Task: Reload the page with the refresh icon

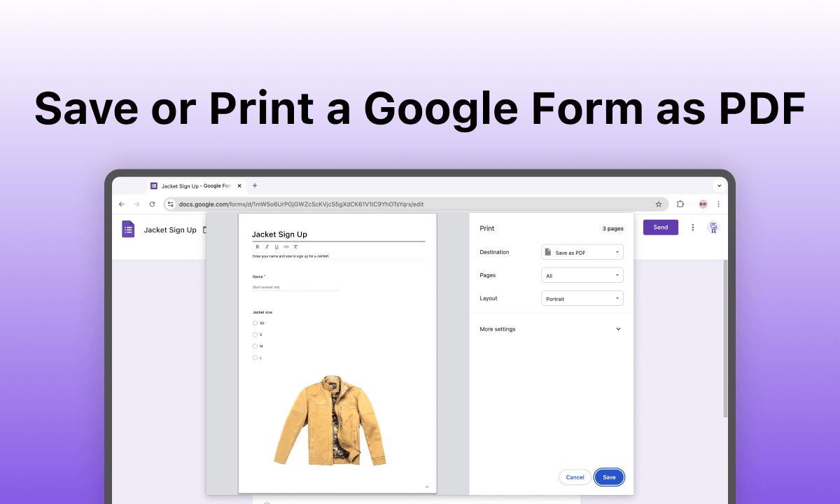Action: click(x=152, y=204)
